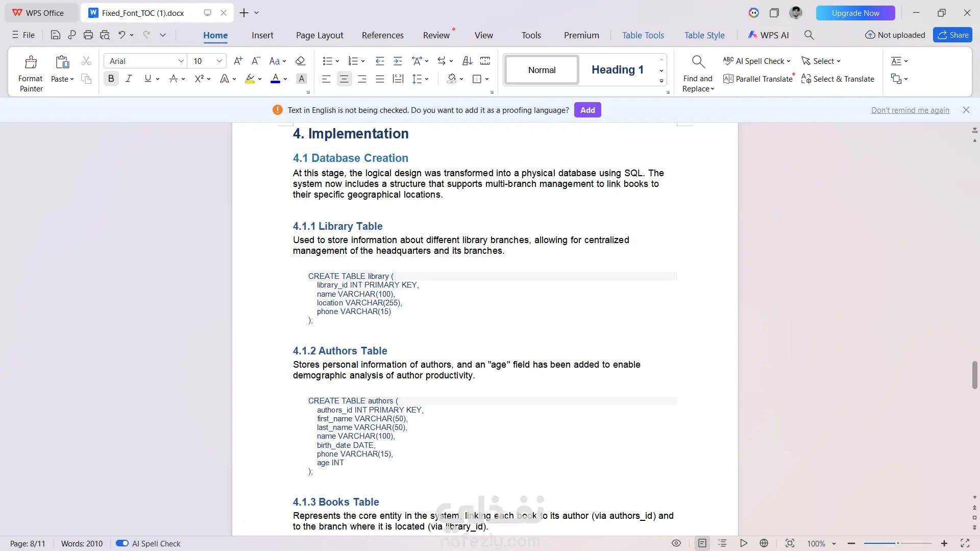
Task: Increase font size with A+ icon
Action: 238,61
